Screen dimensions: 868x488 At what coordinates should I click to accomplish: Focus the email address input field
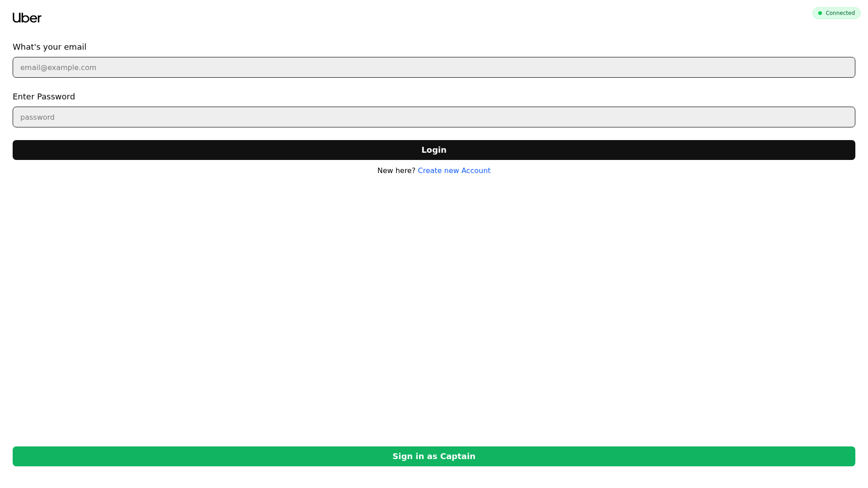[434, 67]
